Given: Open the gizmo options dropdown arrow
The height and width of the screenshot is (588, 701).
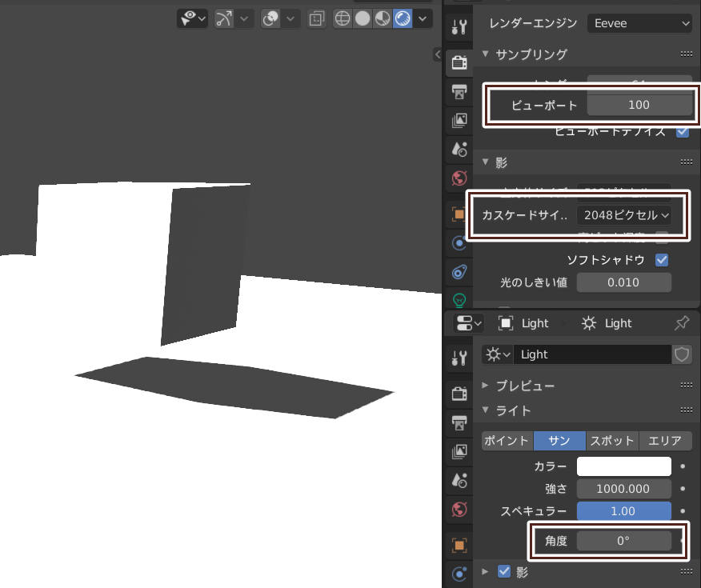Looking at the screenshot, I should point(244,18).
